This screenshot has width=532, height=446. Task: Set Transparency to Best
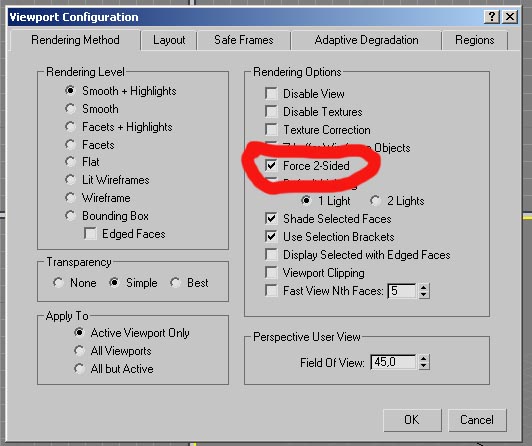tap(175, 283)
